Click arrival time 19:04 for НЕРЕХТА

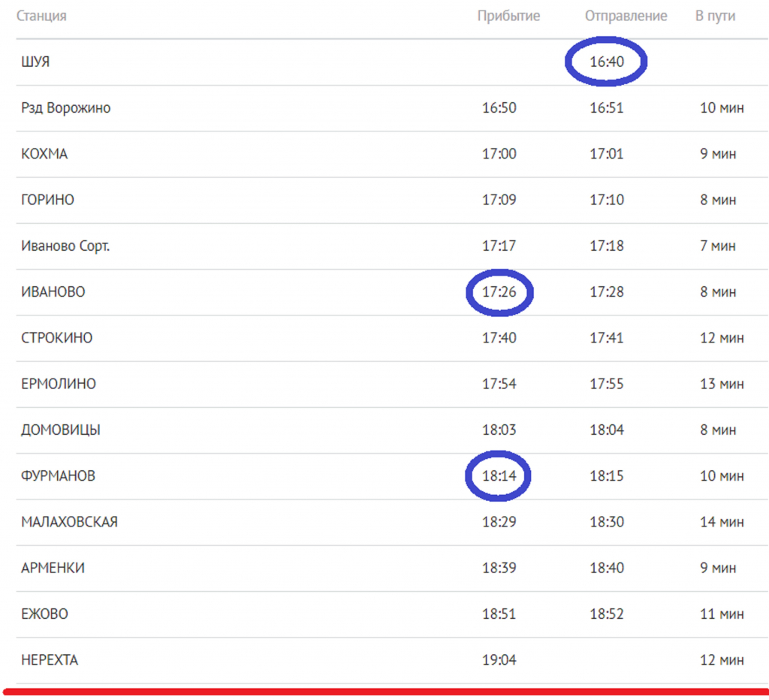click(x=499, y=660)
